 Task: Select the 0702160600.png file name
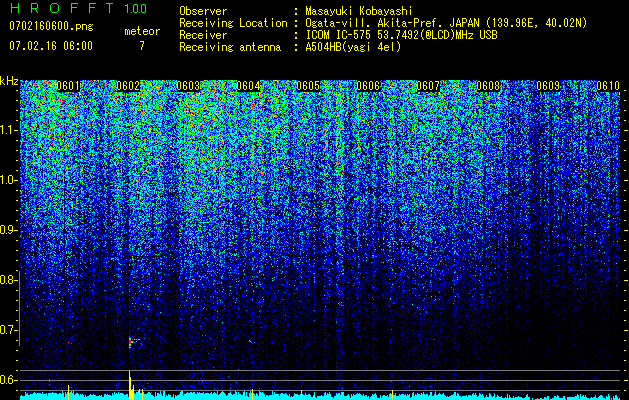point(51,26)
